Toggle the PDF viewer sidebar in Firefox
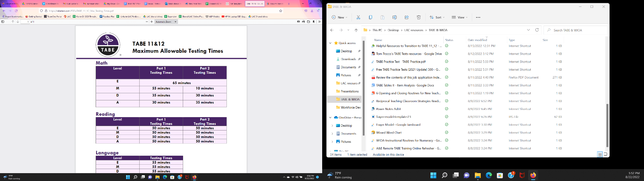Screen dimensions: 644x181 [3, 22]
